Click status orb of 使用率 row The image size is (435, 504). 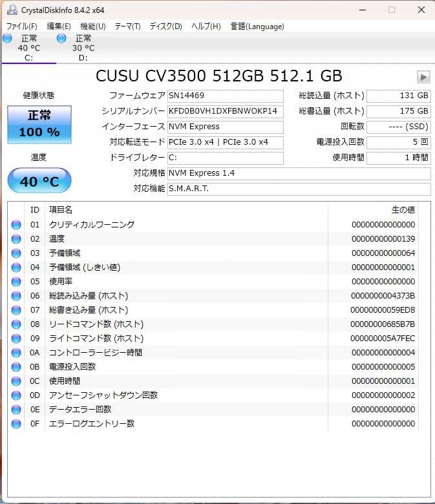[x=16, y=282]
